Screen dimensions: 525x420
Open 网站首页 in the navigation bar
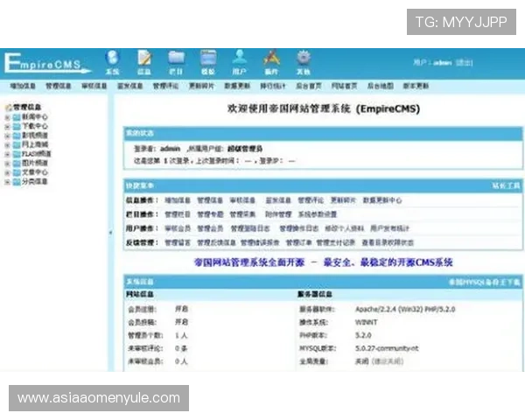click(x=345, y=86)
